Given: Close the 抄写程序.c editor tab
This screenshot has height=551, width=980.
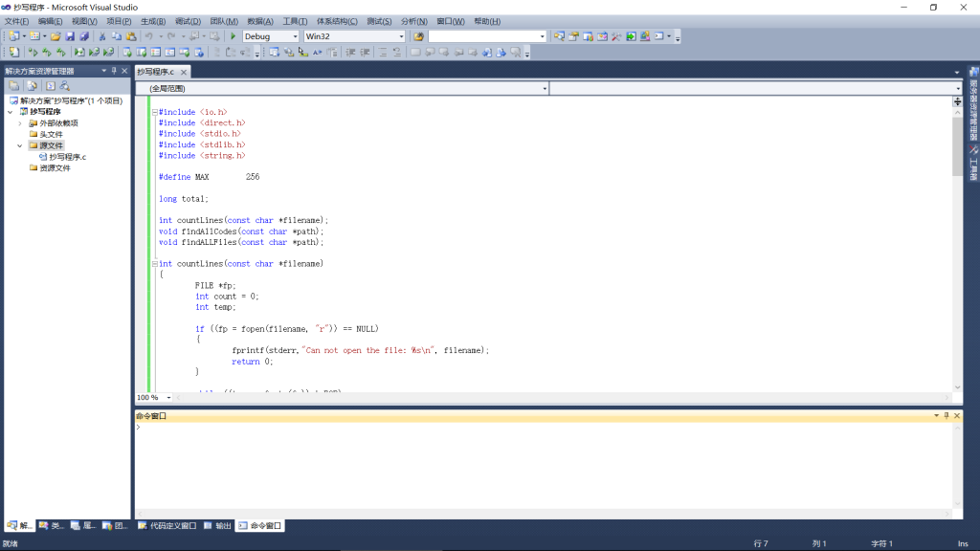Looking at the screenshot, I should click(x=184, y=72).
